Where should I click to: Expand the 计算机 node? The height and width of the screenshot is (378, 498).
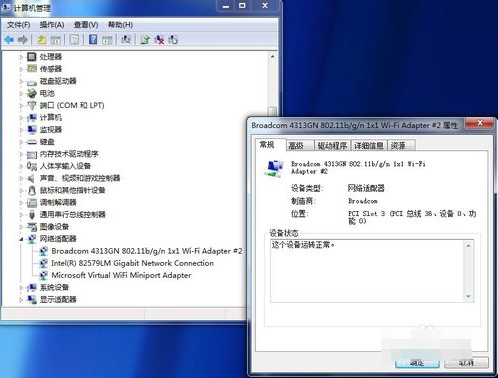(21, 117)
